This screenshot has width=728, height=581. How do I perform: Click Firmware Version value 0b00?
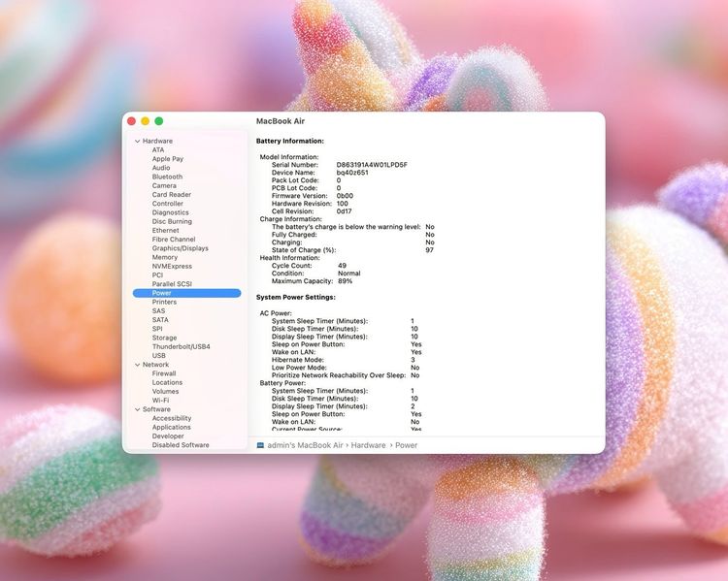point(345,196)
